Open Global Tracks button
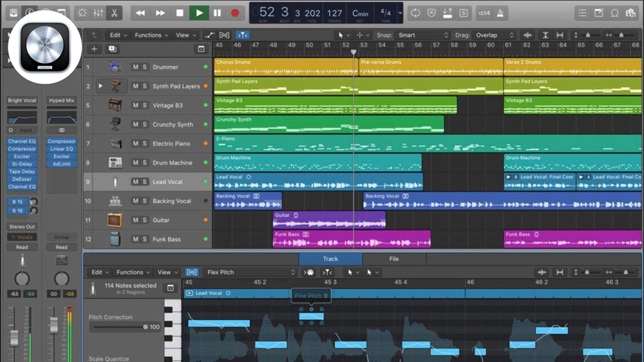Image resolution: width=644 pixels, height=362 pixels. (x=201, y=49)
